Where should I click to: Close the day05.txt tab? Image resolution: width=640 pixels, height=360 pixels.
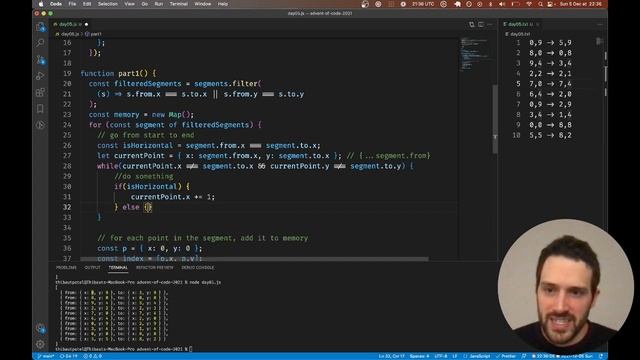tap(538, 24)
